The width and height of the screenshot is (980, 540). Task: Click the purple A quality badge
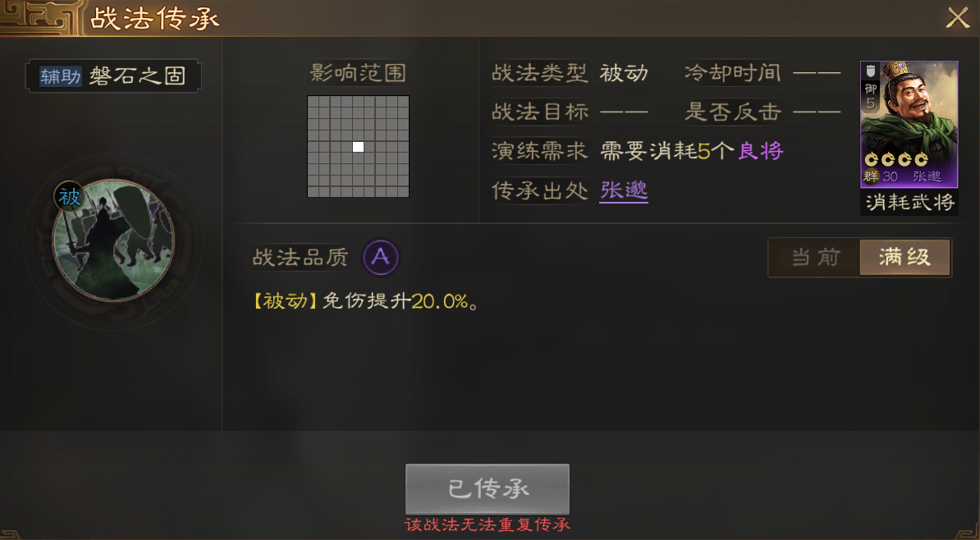pyautogui.click(x=381, y=257)
